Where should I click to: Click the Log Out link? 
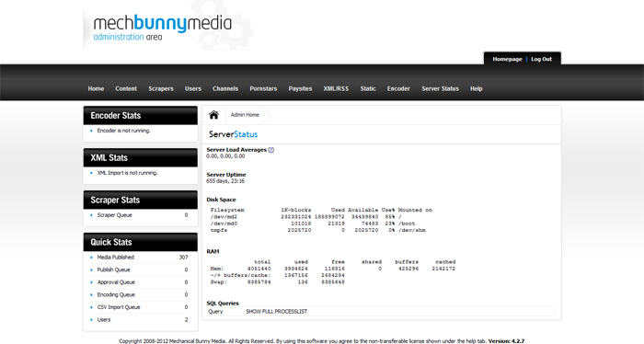(x=541, y=59)
